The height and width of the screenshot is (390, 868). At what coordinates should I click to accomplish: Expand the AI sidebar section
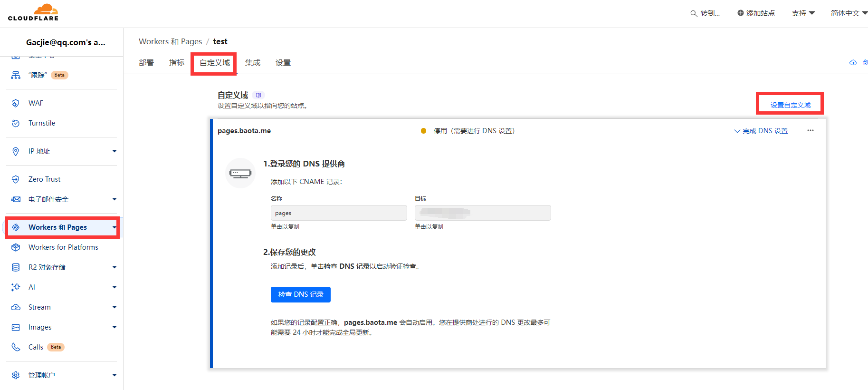[x=114, y=287]
